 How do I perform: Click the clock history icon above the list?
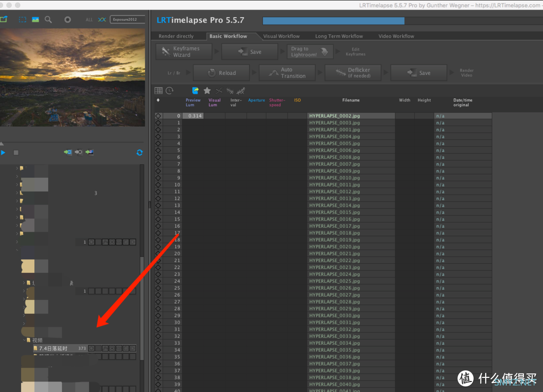[x=169, y=91]
